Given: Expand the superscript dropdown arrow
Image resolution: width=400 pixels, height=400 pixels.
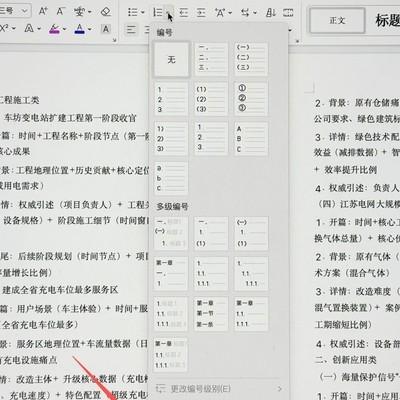Looking at the screenshot, I should click(x=14, y=29).
